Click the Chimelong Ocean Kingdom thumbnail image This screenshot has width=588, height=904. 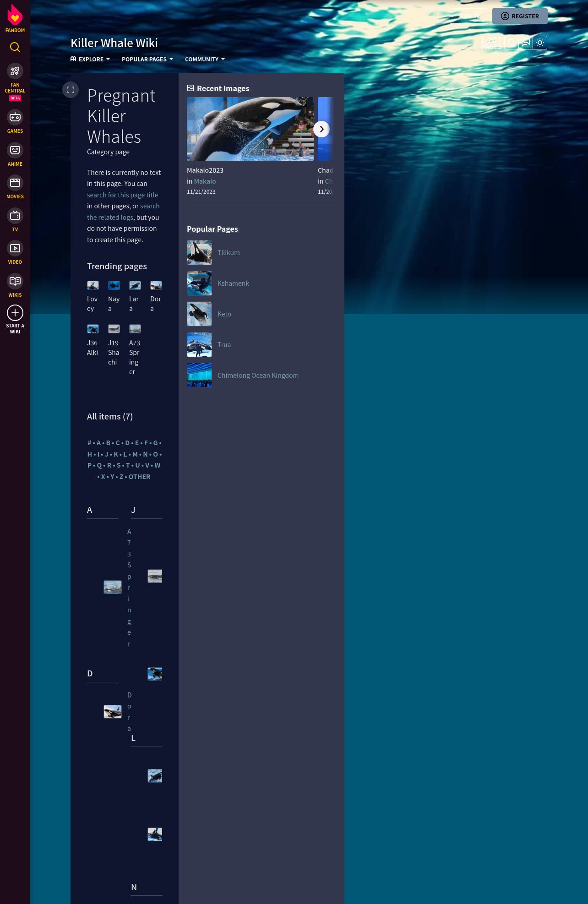[199, 376]
